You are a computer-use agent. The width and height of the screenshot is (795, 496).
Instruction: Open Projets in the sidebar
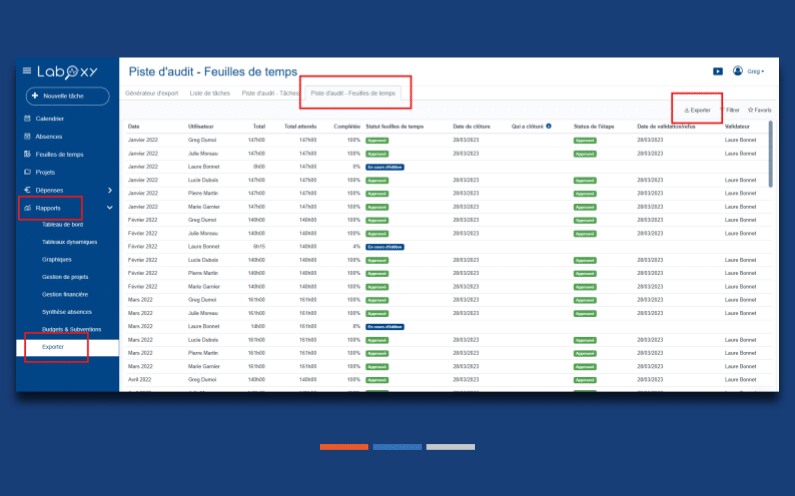(46, 171)
